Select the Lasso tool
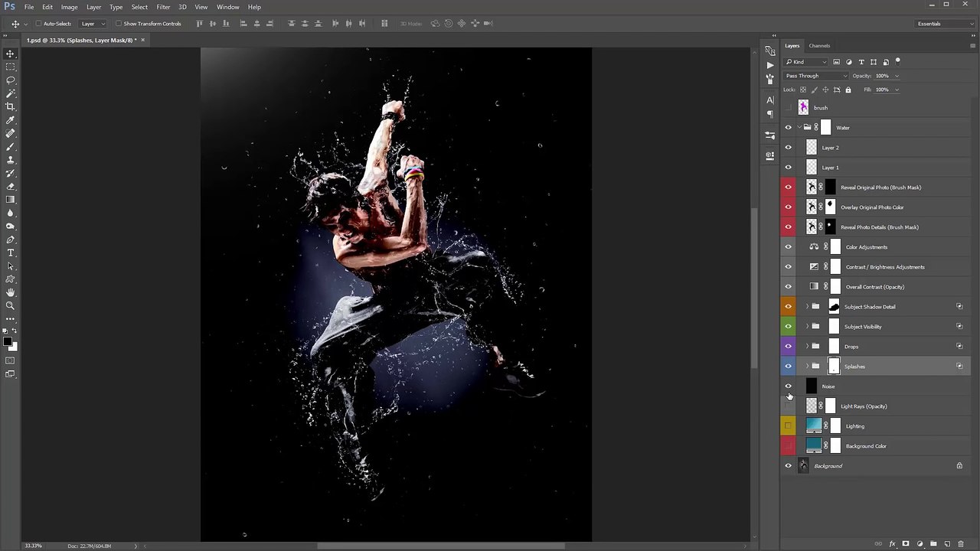Screen dimensions: 980x551 [x=11, y=80]
